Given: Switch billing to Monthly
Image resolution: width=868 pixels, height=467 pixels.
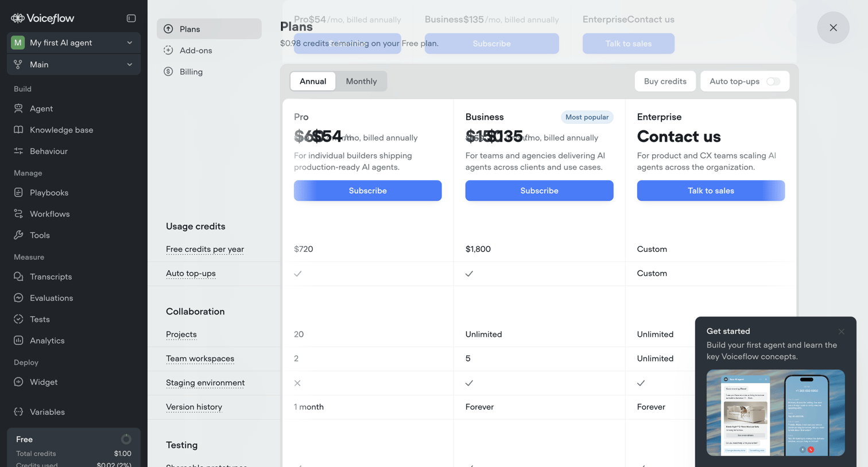Looking at the screenshot, I should point(361,81).
